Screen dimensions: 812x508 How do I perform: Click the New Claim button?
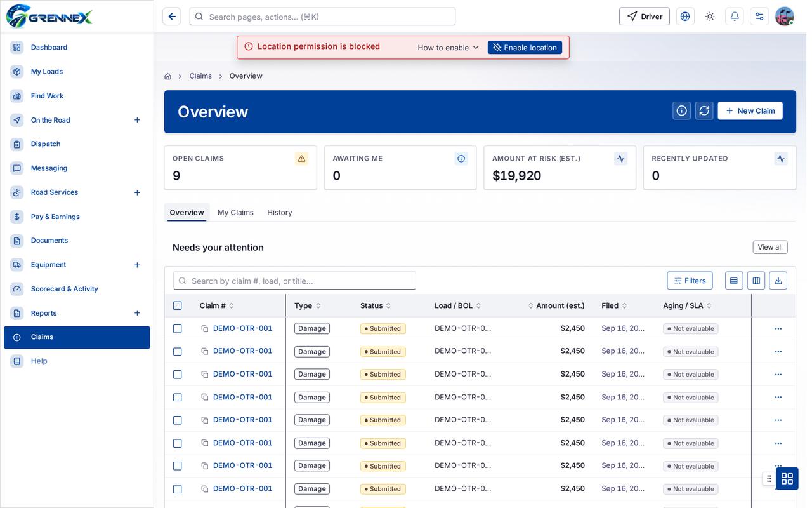750,110
